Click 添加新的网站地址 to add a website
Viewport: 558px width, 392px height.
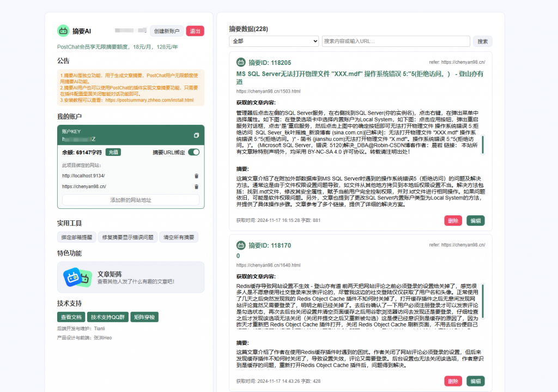coord(130,200)
